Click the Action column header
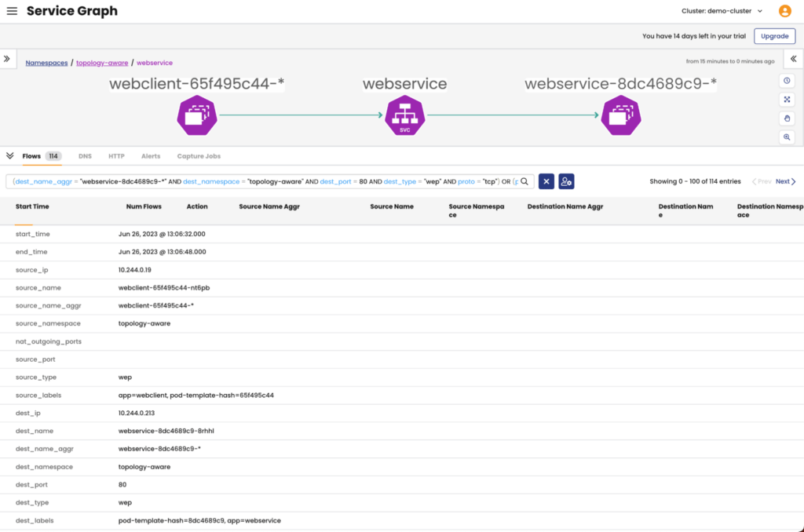 point(197,206)
